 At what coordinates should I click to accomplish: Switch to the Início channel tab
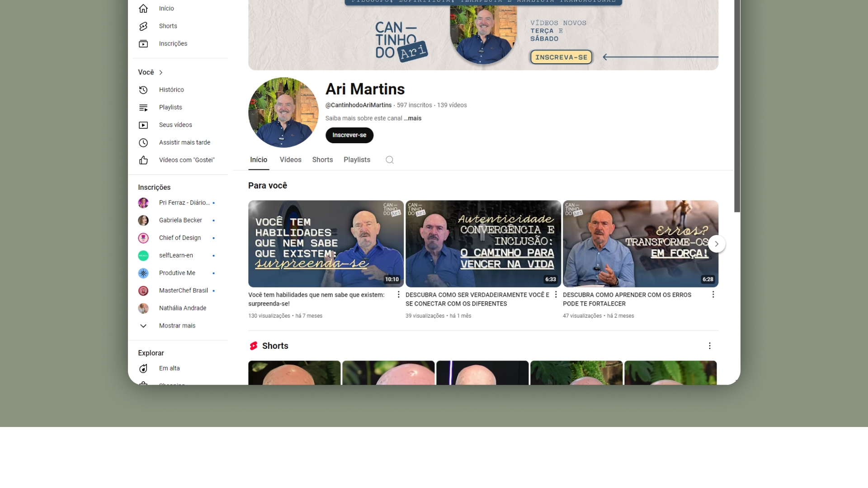click(x=259, y=160)
